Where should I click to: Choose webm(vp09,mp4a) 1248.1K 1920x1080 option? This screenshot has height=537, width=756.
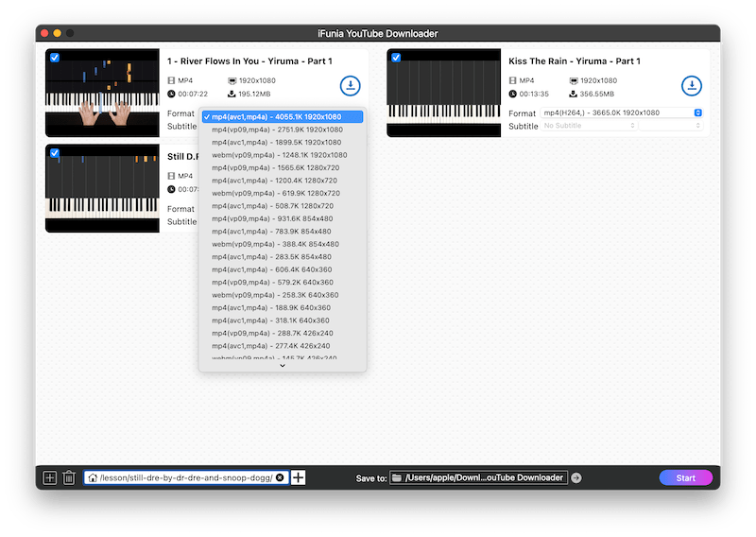(279, 155)
